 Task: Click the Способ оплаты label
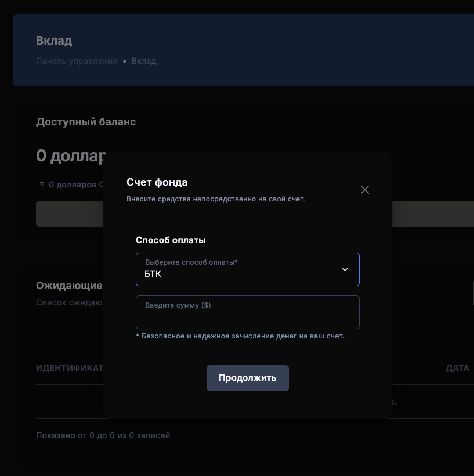click(x=171, y=240)
